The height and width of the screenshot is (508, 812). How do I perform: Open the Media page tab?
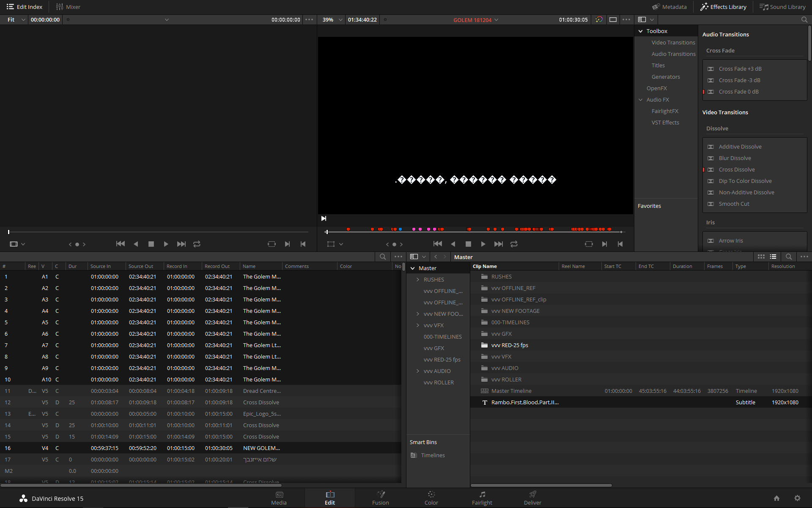279,498
